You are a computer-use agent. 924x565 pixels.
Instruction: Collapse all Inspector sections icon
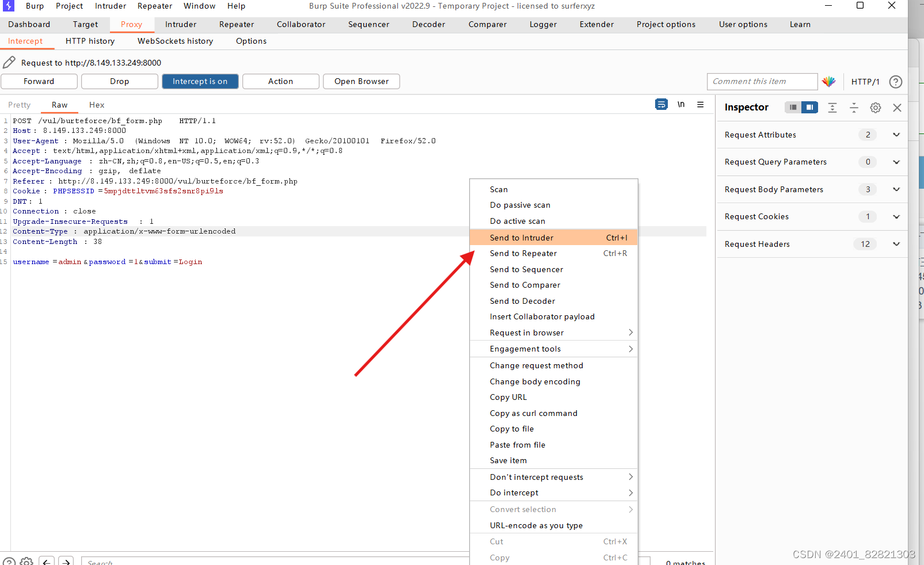coord(854,108)
